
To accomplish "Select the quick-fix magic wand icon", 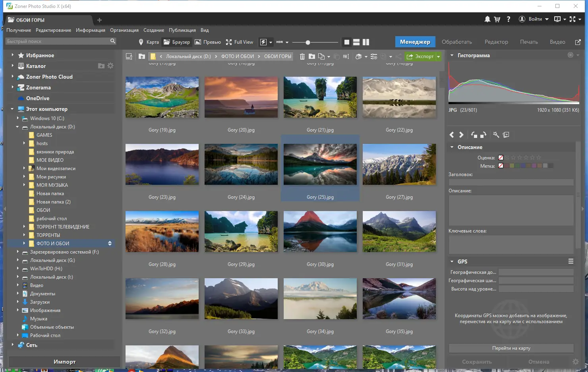I will click(495, 135).
